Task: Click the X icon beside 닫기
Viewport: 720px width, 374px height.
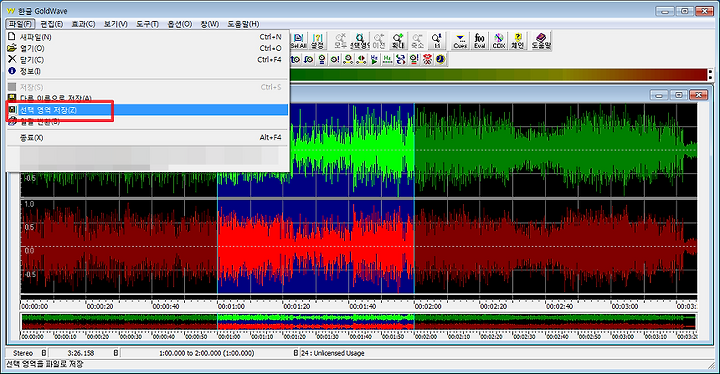Action: coord(12,59)
